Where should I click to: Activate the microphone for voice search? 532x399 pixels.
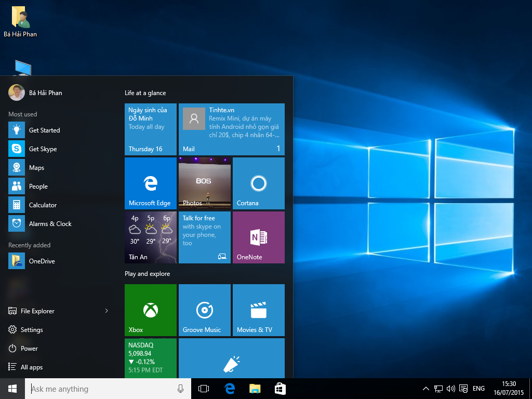coord(180,388)
